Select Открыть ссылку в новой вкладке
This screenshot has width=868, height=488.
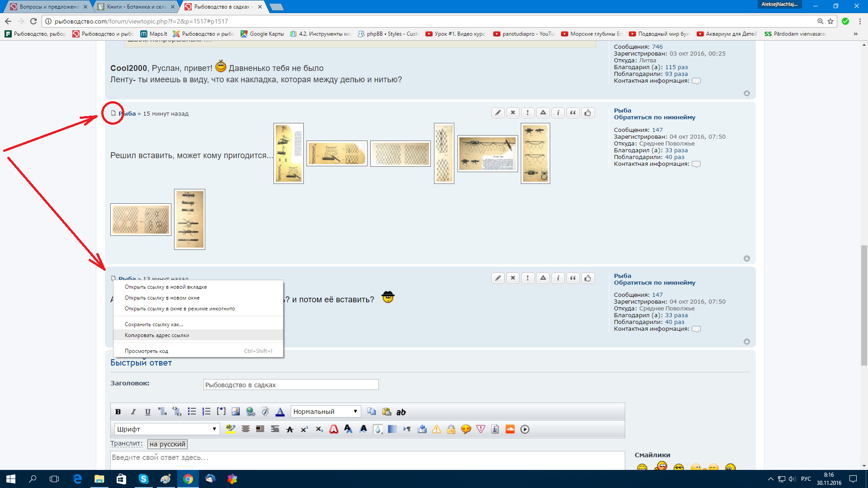(165, 287)
